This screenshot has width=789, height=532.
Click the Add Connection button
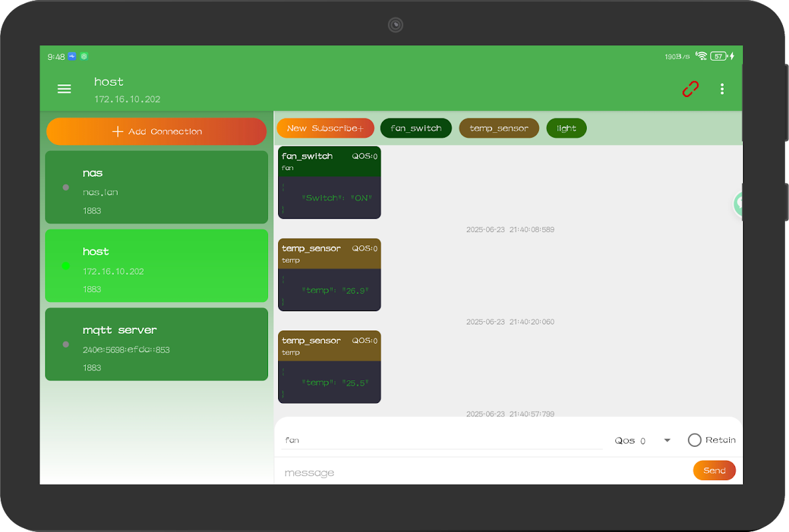click(x=156, y=131)
